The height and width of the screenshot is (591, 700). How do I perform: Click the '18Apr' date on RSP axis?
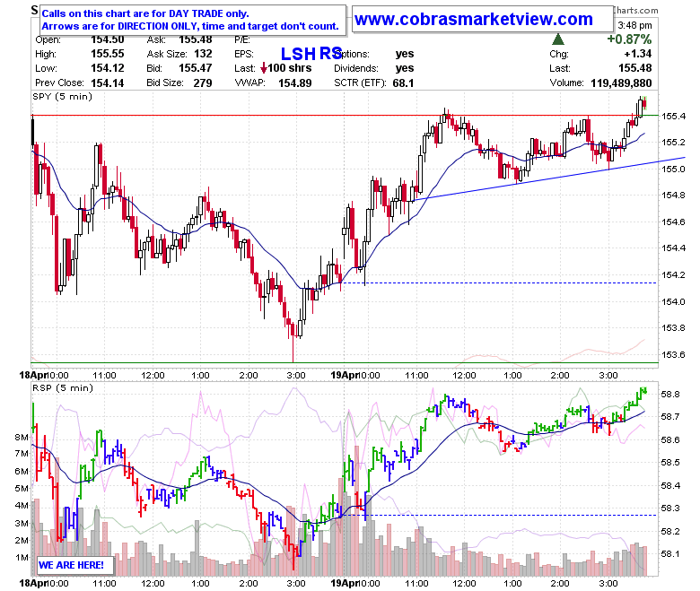click(x=33, y=583)
